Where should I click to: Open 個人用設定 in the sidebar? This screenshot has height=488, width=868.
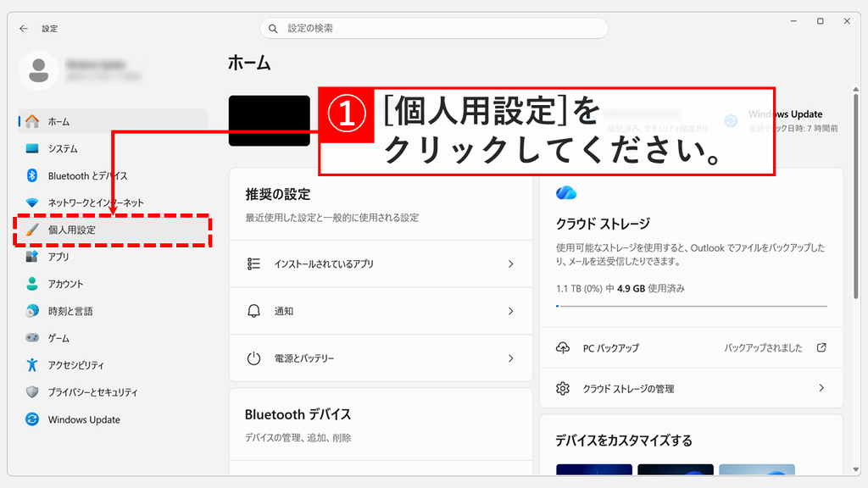(x=113, y=230)
